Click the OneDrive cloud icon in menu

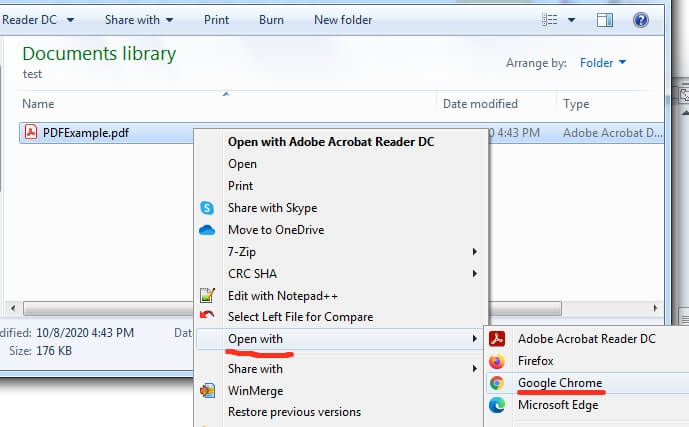[207, 230]
